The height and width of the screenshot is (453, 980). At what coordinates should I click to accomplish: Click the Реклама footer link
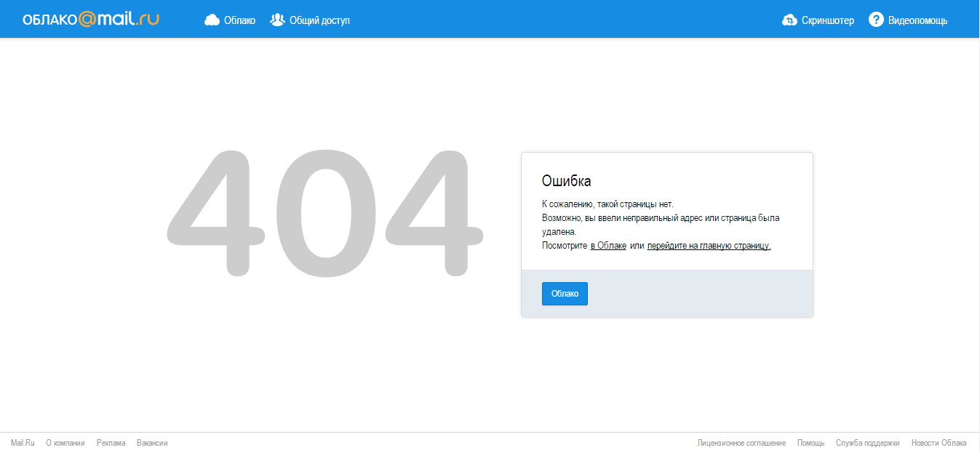[111, 443]
